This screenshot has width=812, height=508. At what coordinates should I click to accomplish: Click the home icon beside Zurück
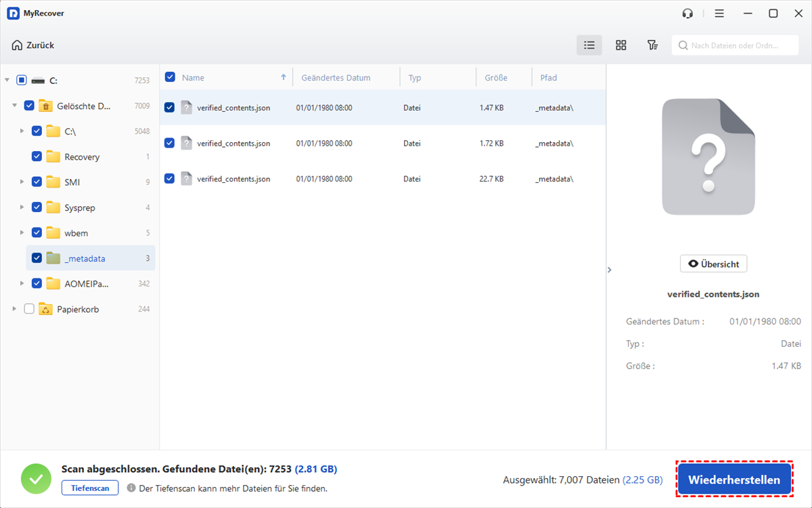pos(17,45)
